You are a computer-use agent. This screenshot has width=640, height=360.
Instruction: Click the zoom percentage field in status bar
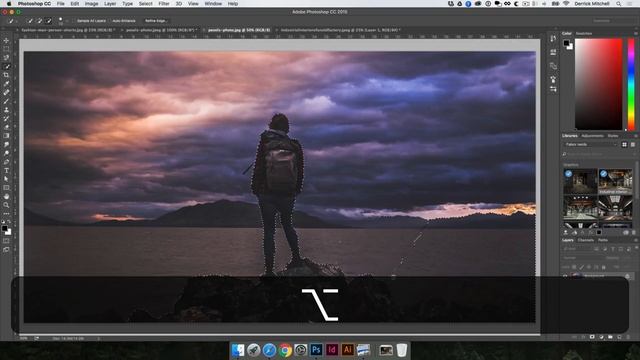coord(24,338)
